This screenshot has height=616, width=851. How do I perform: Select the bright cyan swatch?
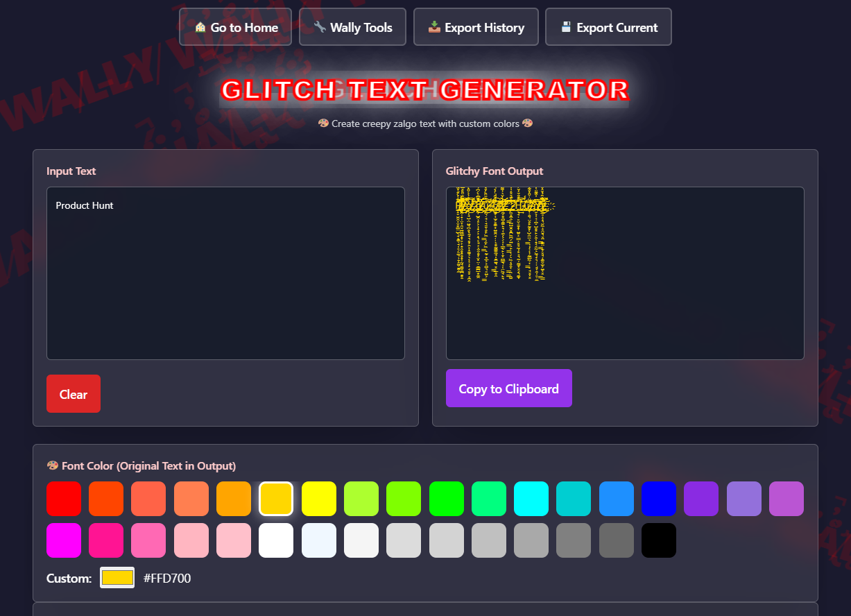click(531, 499)
